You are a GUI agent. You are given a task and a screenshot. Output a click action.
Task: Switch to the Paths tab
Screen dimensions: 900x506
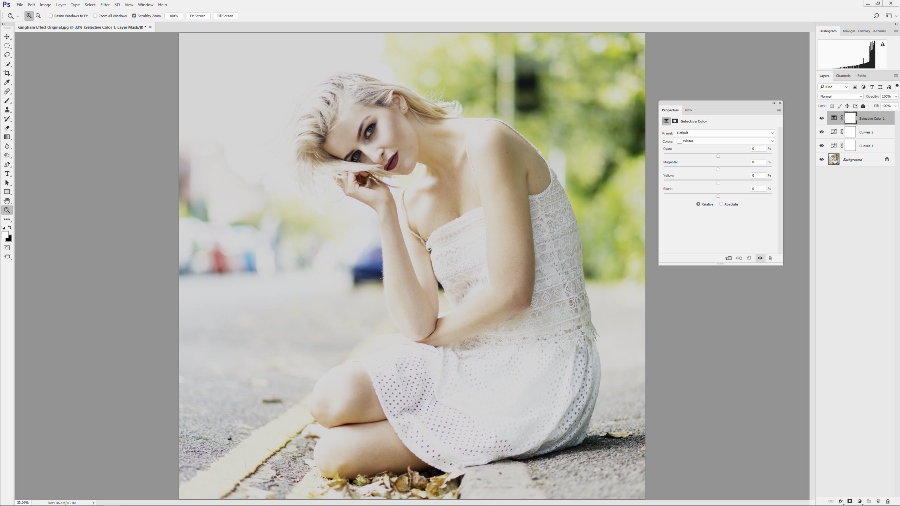(x=862, y=76)
